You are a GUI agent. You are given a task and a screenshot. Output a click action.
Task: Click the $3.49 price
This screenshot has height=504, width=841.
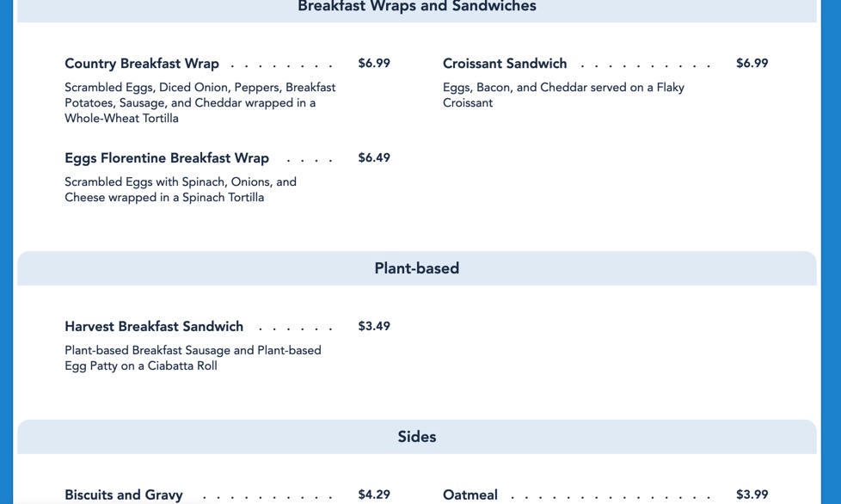click(374, 327)
